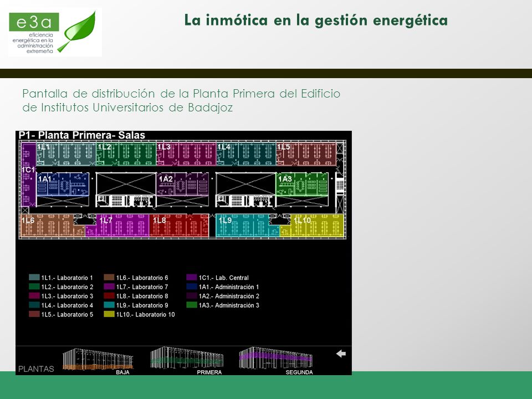Click the slide title 'La inmótica en la gestión energética'
Image resolution: width=532 pixels, height=399 pixels.
tap(316, 21)
